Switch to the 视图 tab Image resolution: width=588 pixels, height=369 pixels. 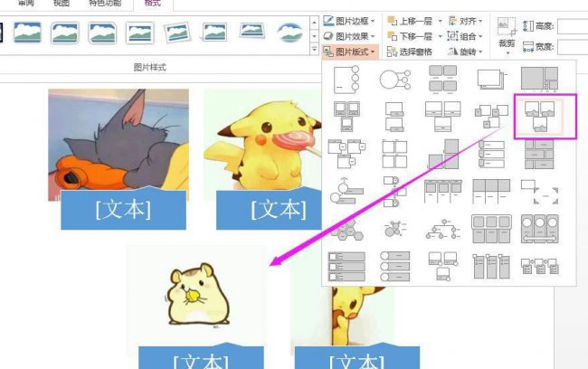pos(62,3)
